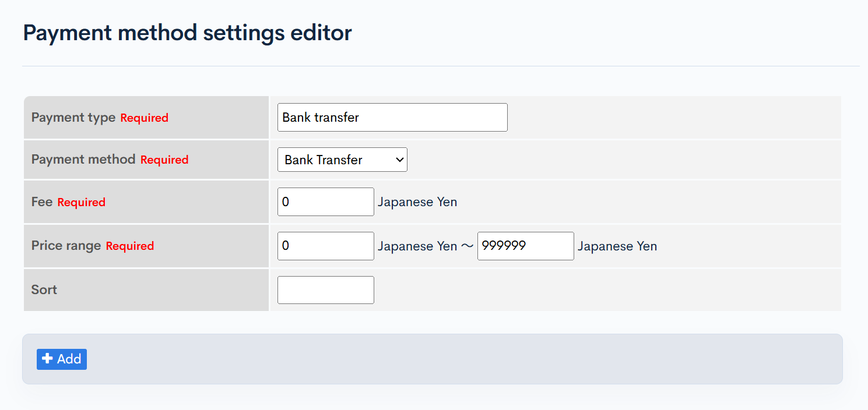Click Japanese Yen after the 999999 field
868x410 pixels.
617,246
